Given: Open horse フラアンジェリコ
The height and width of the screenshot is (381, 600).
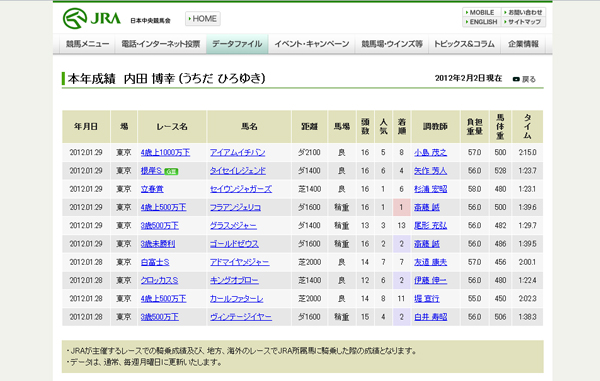Looking at the screenshot, I should point(235,207).
